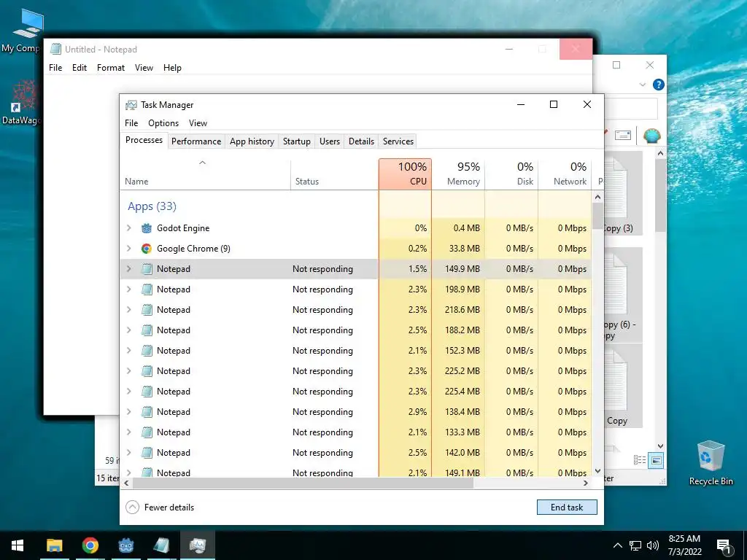Image resolution: width=747 pixels, height=560 pixels.
Task: Open Google Chrome from the taskbar
Action: point(90,545)
